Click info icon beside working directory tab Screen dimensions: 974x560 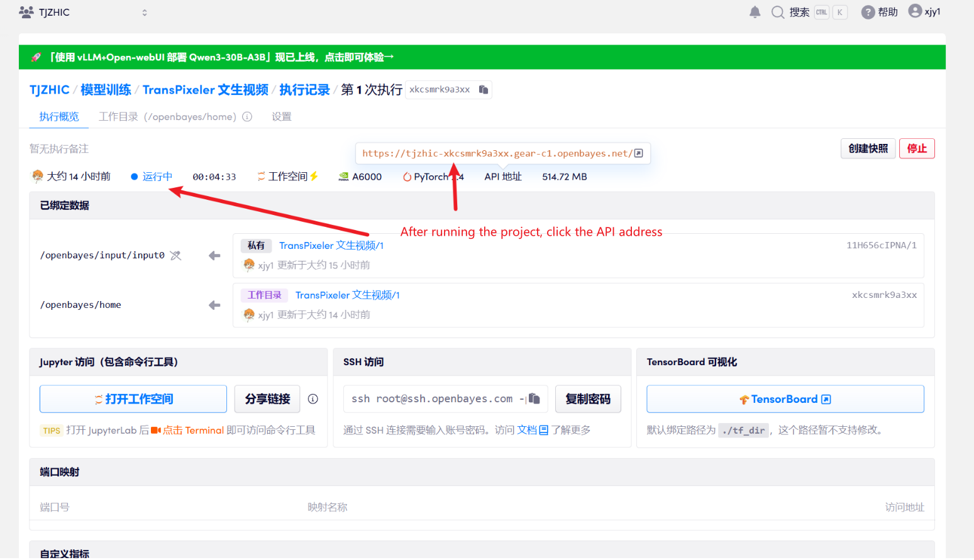[x=247, y=116]
